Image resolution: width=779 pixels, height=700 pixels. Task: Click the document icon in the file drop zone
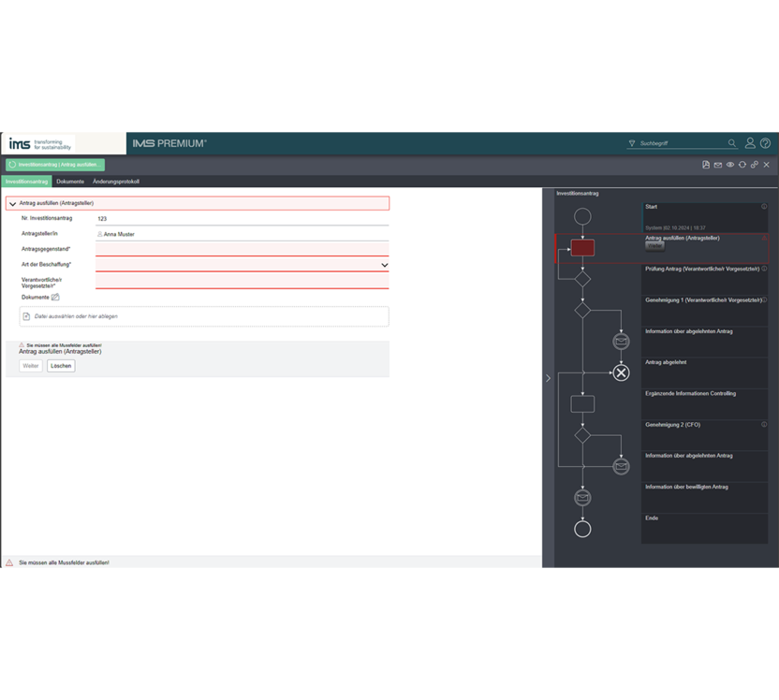[27, 316]
